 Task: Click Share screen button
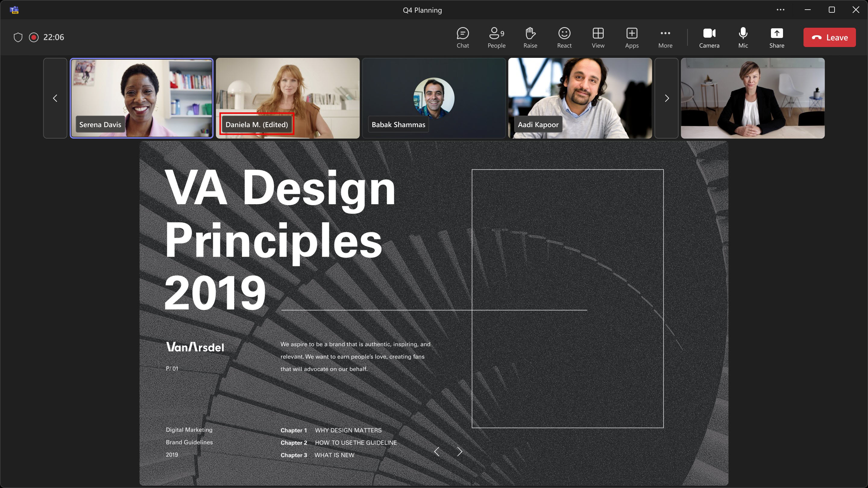click(x=777, y=37)
